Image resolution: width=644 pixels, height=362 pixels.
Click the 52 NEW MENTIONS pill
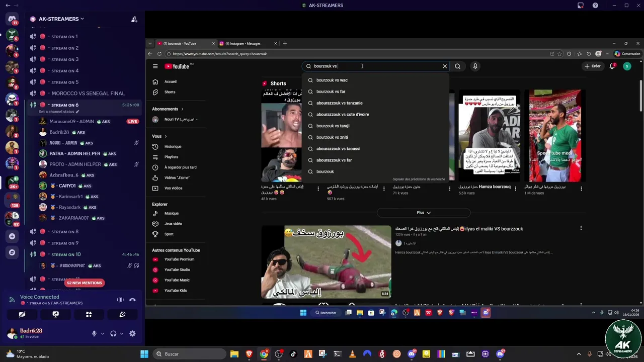84,283
